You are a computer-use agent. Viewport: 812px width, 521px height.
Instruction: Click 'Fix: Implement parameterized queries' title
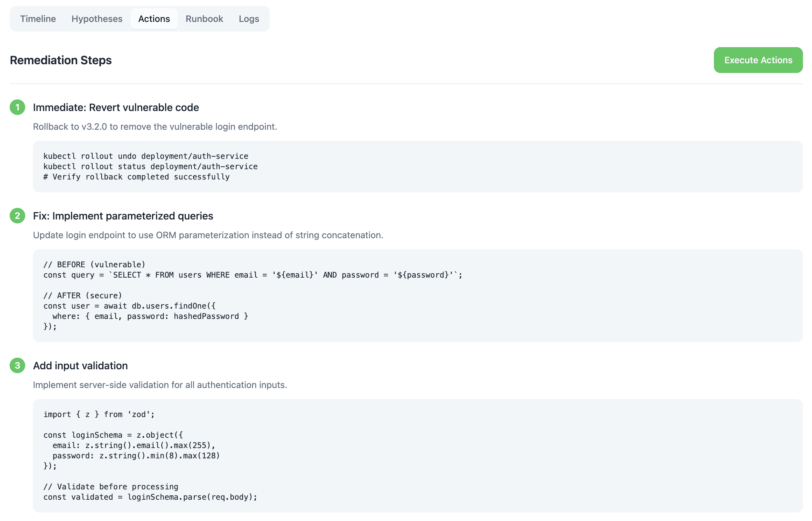[x=123, y=216]
